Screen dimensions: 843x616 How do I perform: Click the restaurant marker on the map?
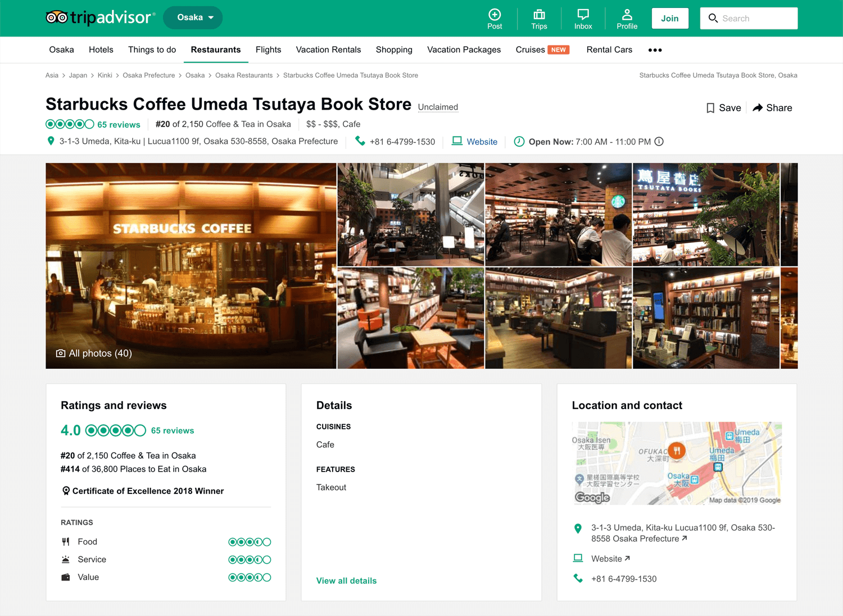(x=677, y=450)
